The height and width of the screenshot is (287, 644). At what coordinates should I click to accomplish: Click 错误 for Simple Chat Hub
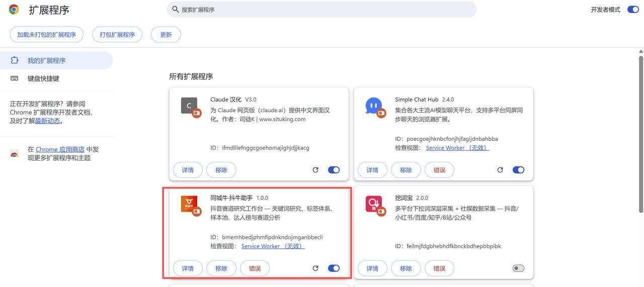[440, 170]
